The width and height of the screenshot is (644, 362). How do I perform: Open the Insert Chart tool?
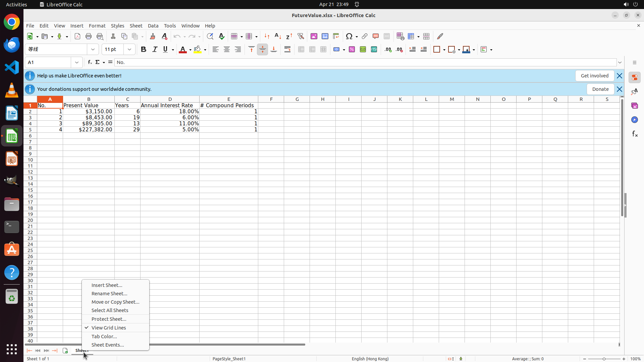point(325,37)
